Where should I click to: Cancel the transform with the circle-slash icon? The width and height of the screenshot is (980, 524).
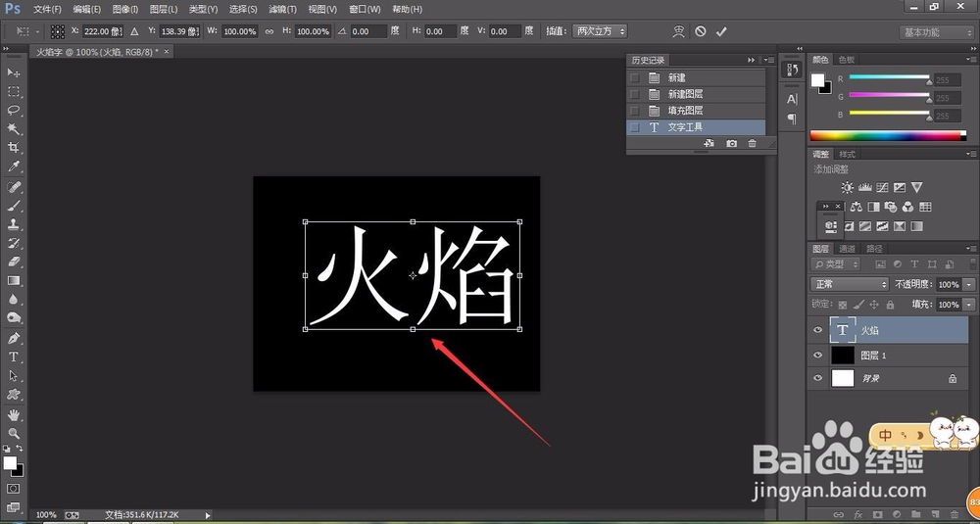[700, 31]
